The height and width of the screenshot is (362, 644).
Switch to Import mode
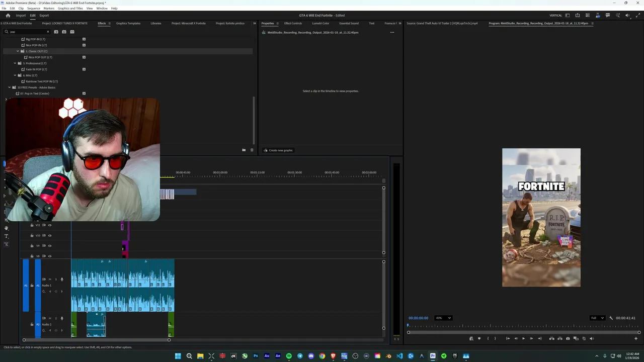coord(21,15)
